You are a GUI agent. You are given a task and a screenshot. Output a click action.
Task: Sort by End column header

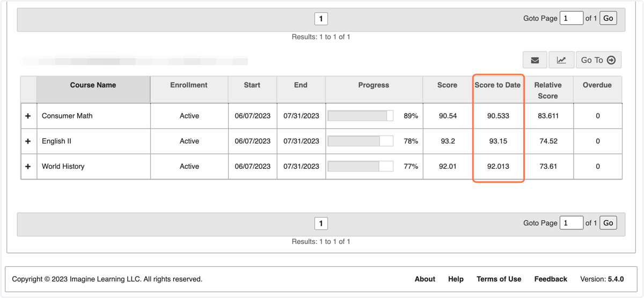(x=301, y=89)
